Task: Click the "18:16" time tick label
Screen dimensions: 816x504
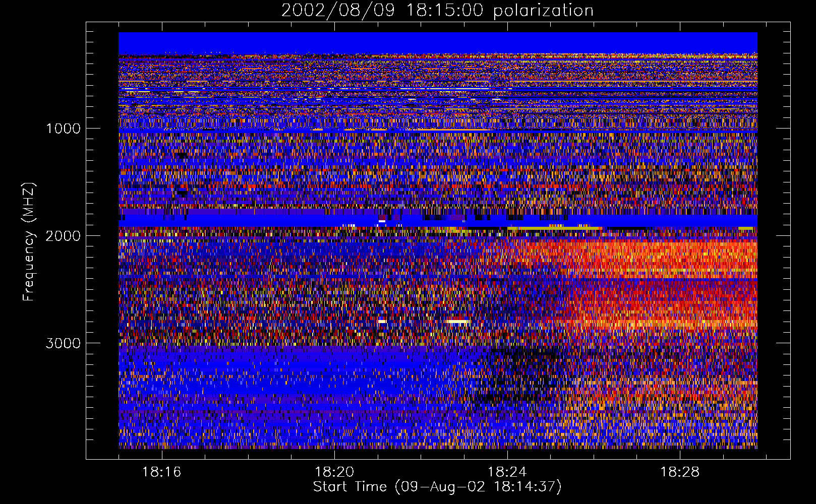Action: (x=161, y=472)
